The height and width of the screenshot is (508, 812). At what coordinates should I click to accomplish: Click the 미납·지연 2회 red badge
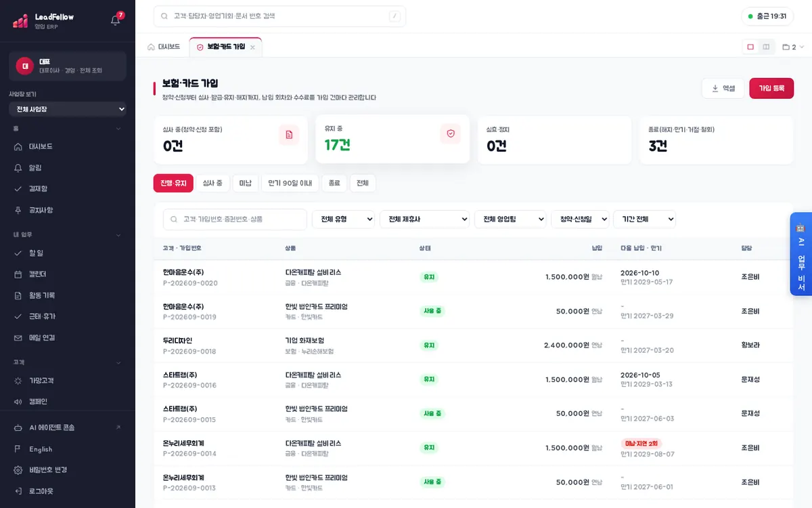(641, 444)
